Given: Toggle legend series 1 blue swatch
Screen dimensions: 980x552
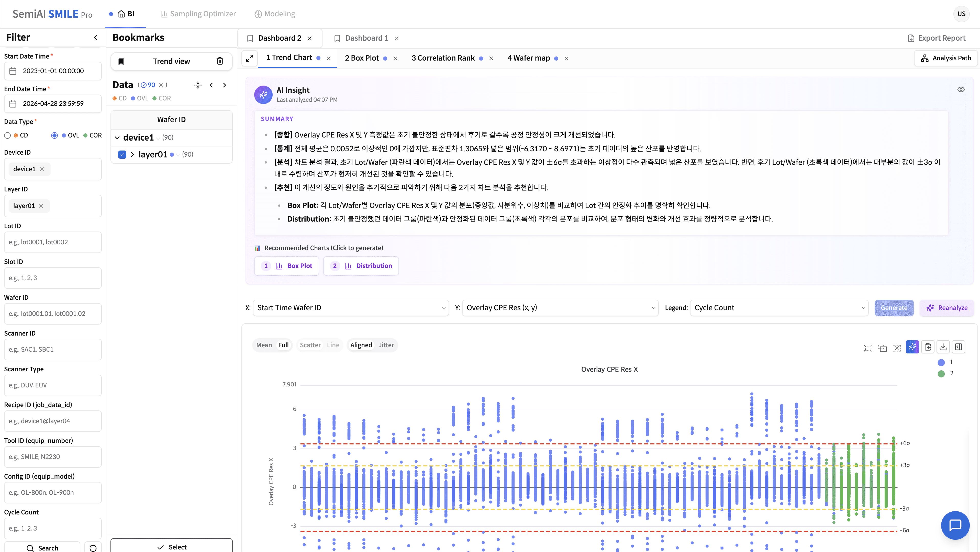Looking at the screenshot, I should [x=941, y=362].
